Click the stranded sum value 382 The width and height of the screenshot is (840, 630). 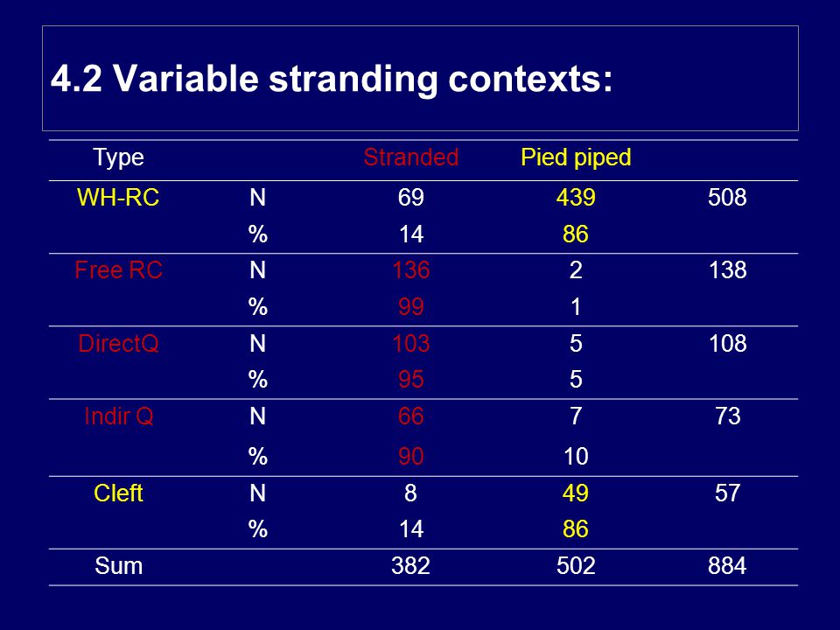[x=411, y=566]
